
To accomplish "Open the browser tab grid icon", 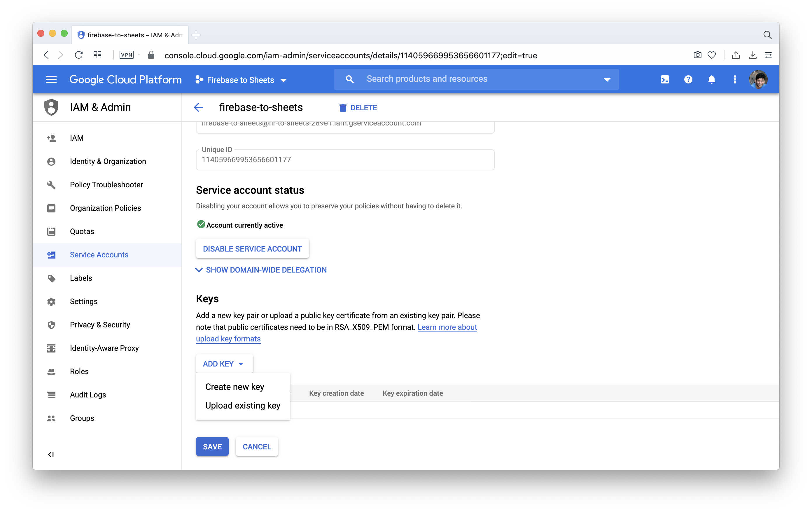I will pos(97,55).
